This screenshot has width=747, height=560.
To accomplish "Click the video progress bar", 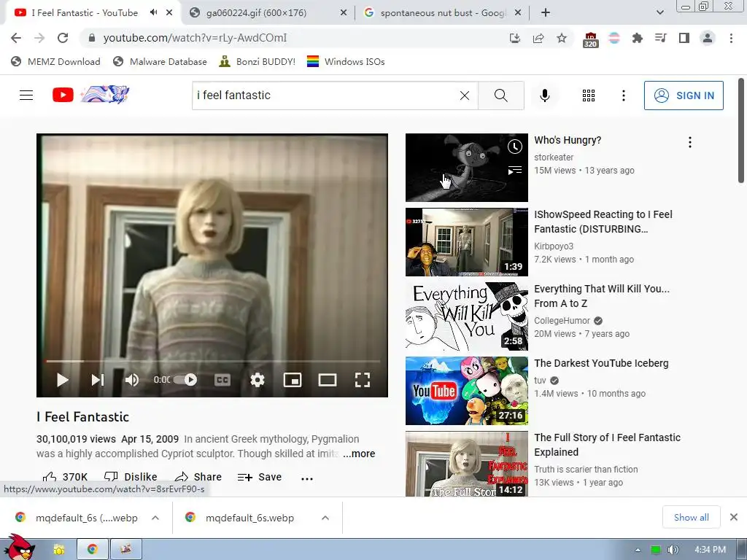I will [212, 362].
